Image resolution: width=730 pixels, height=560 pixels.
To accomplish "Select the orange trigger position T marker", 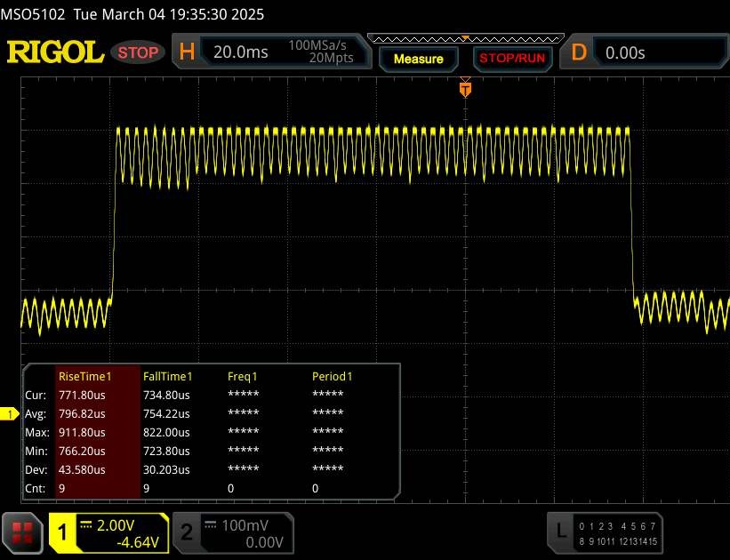I will point(464,89).
